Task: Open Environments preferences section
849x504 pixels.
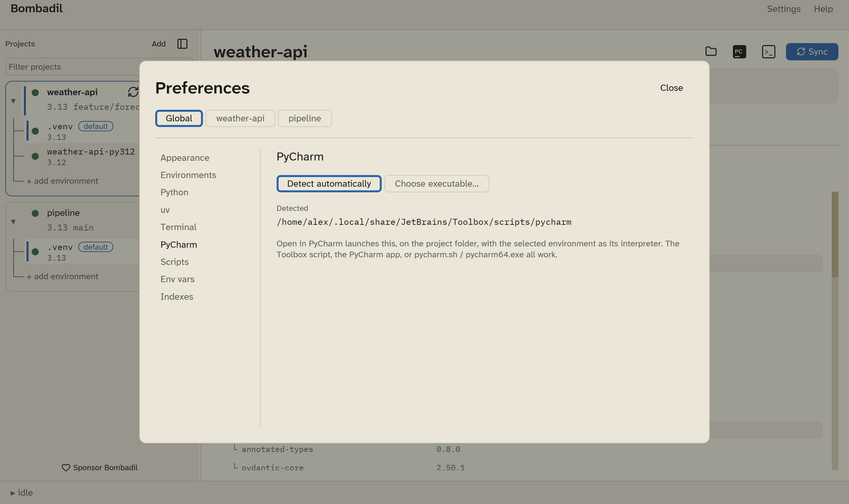Action: [188, 175]
